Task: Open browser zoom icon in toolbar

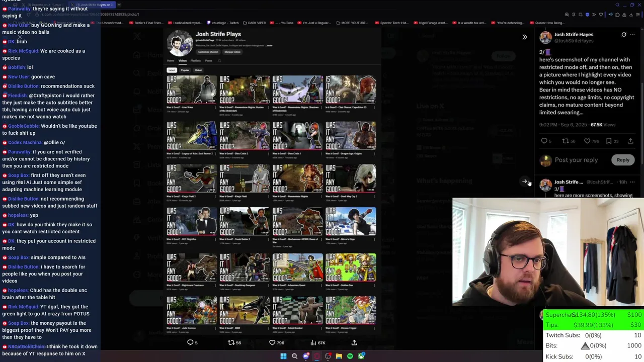Action: (x=567, y=15)
